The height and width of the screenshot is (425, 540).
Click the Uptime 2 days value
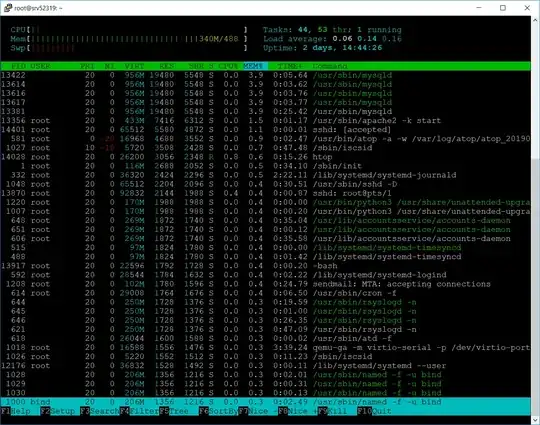(x=342, y=48)
